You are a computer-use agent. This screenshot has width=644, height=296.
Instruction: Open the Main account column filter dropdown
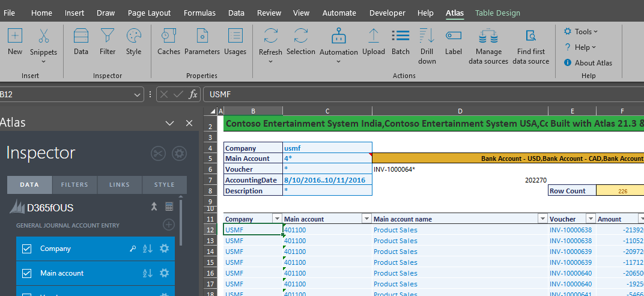[x=367, y=219]
